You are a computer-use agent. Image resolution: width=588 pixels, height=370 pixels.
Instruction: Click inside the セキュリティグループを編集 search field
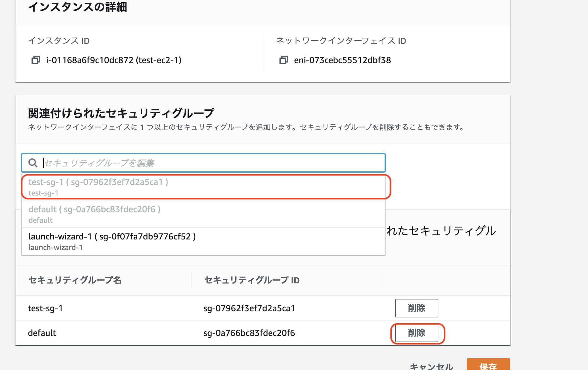(x=185, y=163)
